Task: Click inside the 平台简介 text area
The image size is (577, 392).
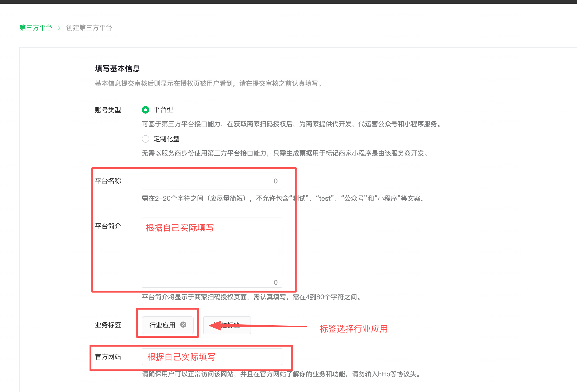Action: 212,255
